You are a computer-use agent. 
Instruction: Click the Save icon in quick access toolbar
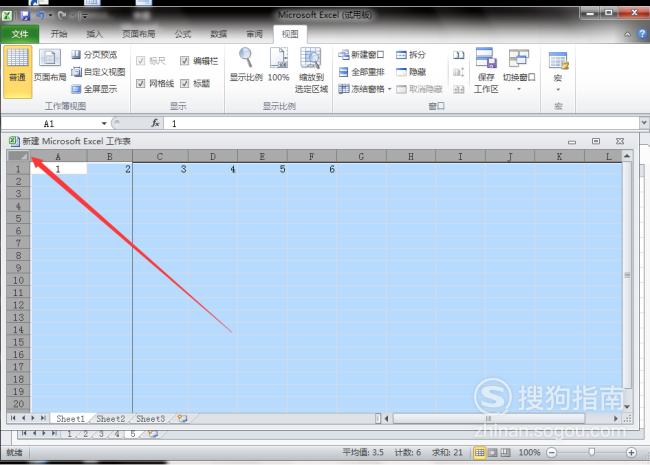pyautogui.click(x=25, y=16)
